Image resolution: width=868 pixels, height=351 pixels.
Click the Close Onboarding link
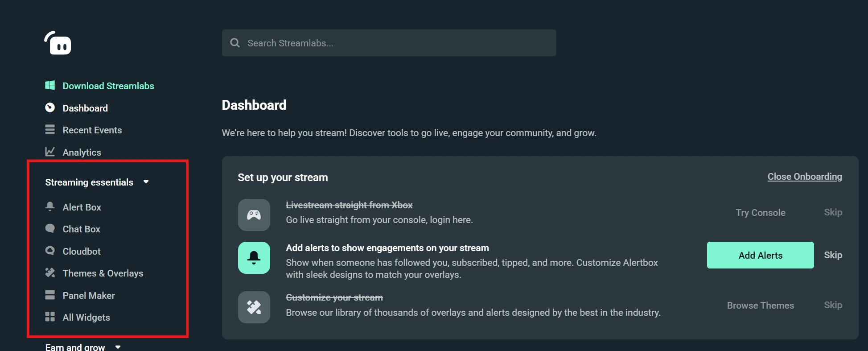pyautogui.click(x=805, y=177)
